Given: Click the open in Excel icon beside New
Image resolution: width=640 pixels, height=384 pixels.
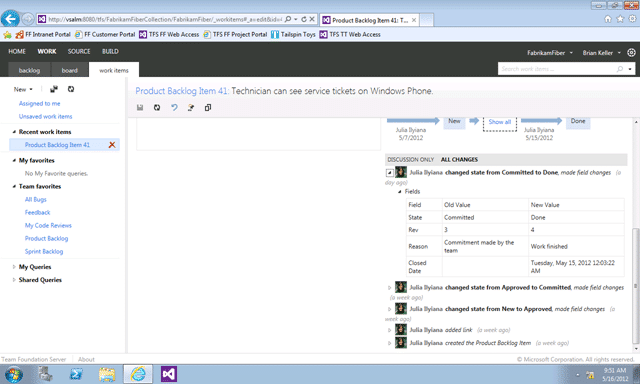Looking at the screenshot, I should point(54,89).
